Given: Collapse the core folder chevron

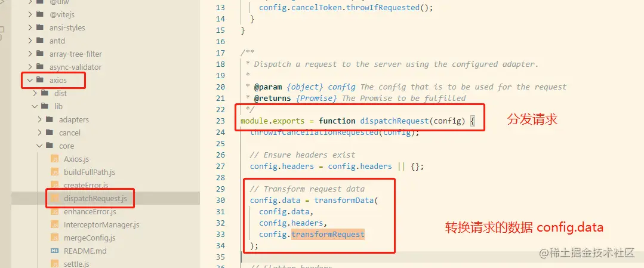Looking at the screenshot, I should [40, 146].
